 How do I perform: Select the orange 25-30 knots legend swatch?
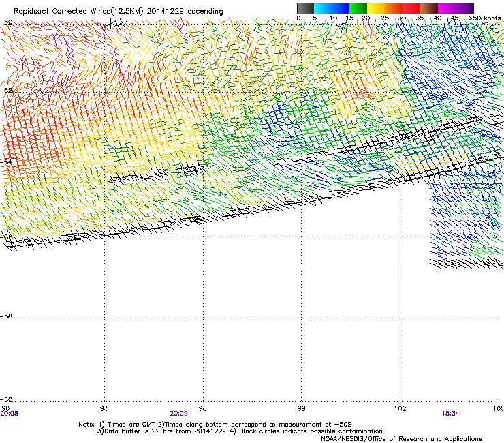(x=394, y=8)
